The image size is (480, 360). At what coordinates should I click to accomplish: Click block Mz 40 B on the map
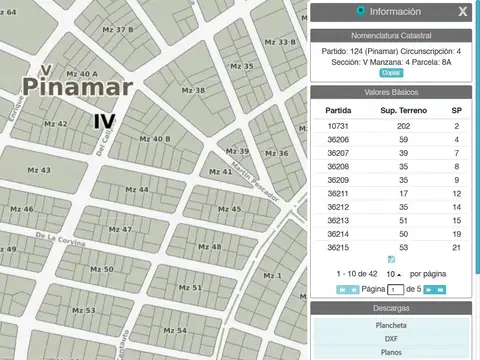155,139
